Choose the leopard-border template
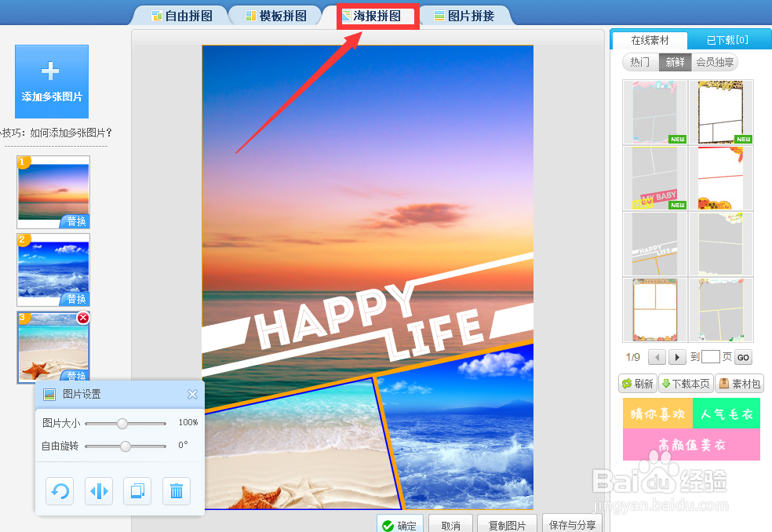This screenshot has width=772, height=532. point(721,112)
